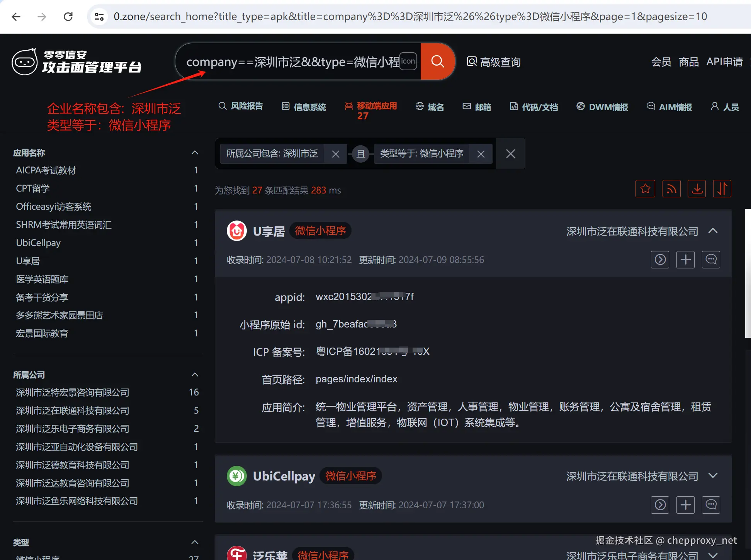Click the API申请 link in header
Image resolution: width=751 pixels, height=560 pixels.
click(724, 62)
